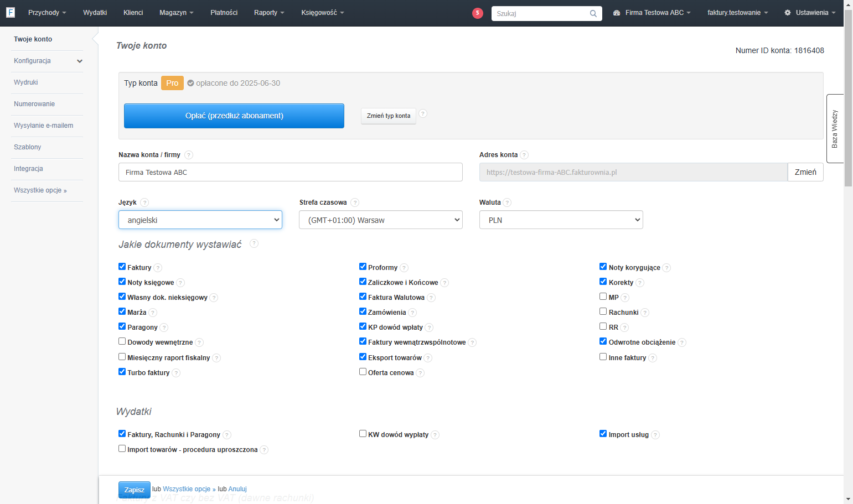This screenshot has width=853, height=504.
Task: Check the KW dowód wypłaty checkbox
Action: [363, 434]
